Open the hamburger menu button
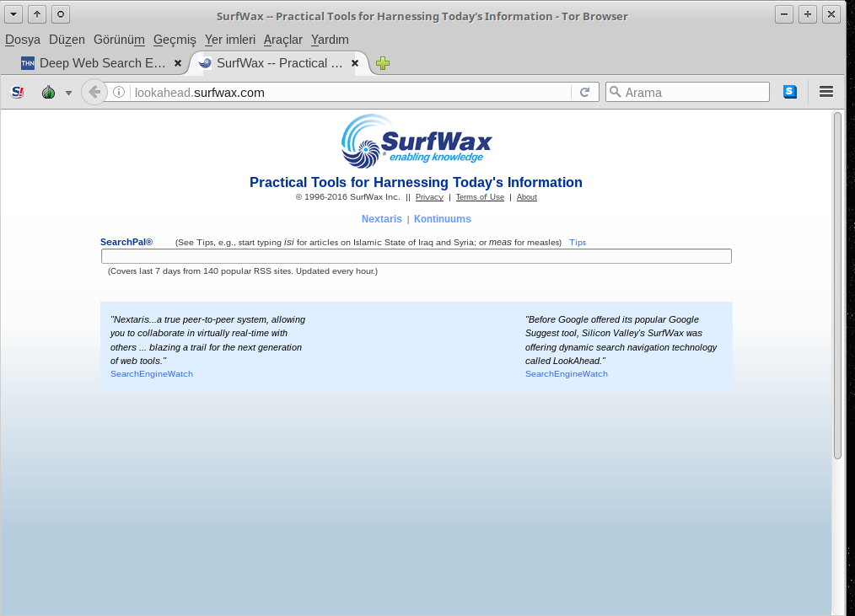Screen dimensions: 855x616 click(826, 92)
